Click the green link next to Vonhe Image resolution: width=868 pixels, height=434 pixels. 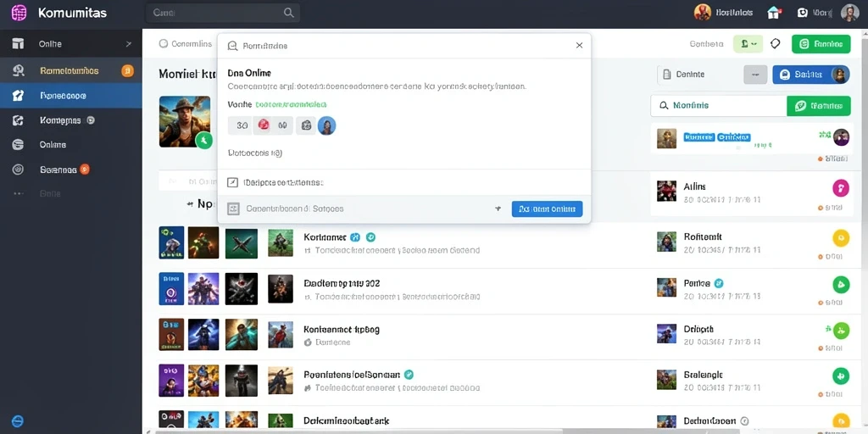point(291,104)
